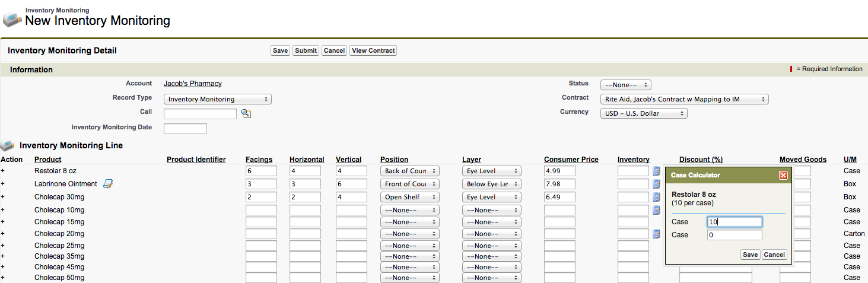Click the plus action for Restolar 8 oz
This screenshot has height=283, width=868.
tap(3, 171)
